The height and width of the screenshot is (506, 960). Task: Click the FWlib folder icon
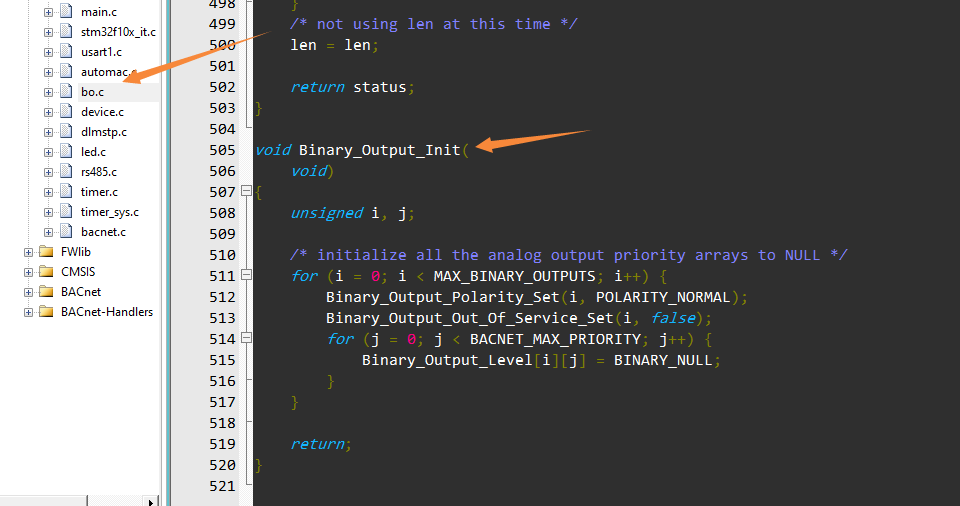coord(46,252)
